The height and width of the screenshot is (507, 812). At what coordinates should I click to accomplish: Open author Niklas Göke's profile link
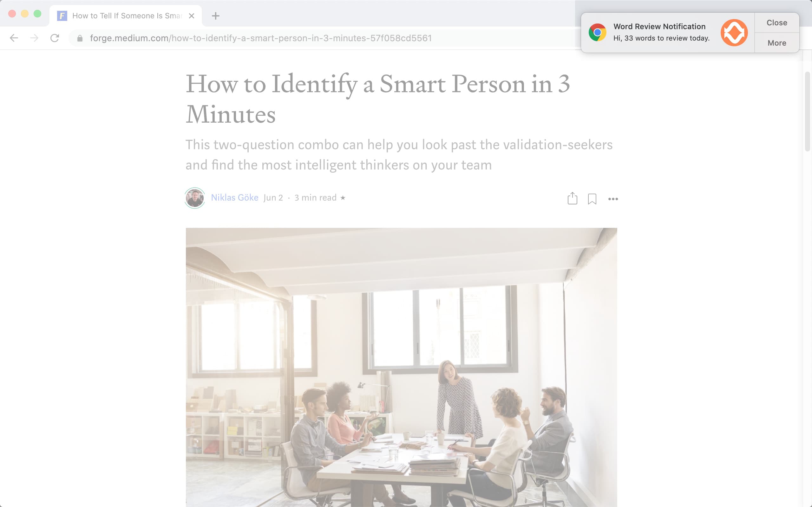point(234,197)
